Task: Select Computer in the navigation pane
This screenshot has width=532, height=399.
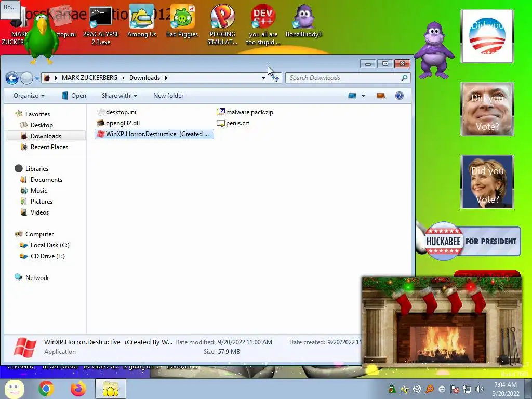Action: (x=39, y=234)
